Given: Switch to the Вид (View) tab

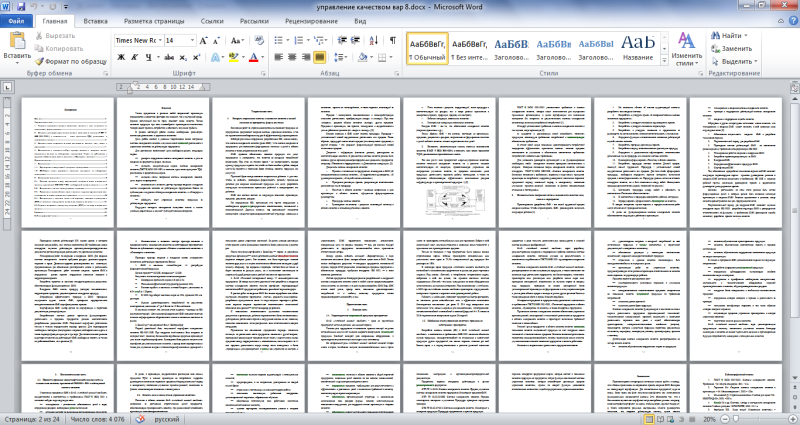Looking at the screenshot, I should coord(360,21).
